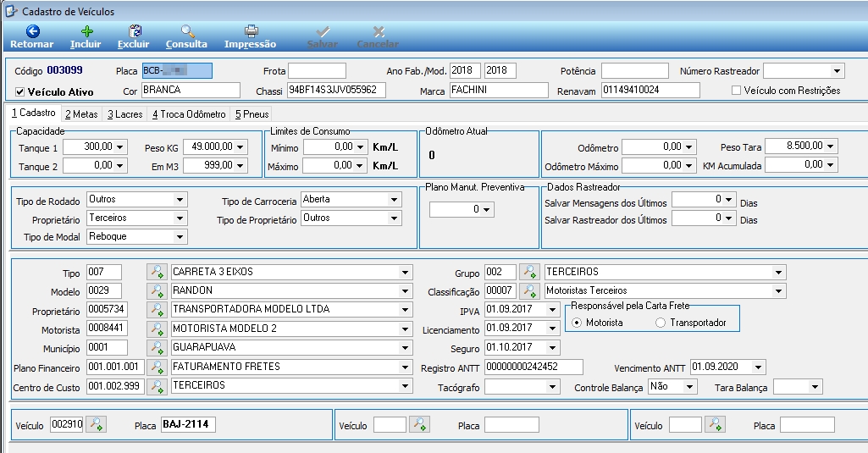Open the lookup icon next to Proprietário 0005734
Viewport: 868px width, 453px height.
[x=158, y=310]
